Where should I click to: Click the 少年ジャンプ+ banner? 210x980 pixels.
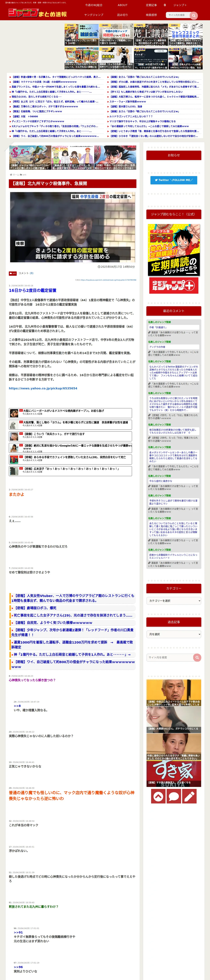174,286
